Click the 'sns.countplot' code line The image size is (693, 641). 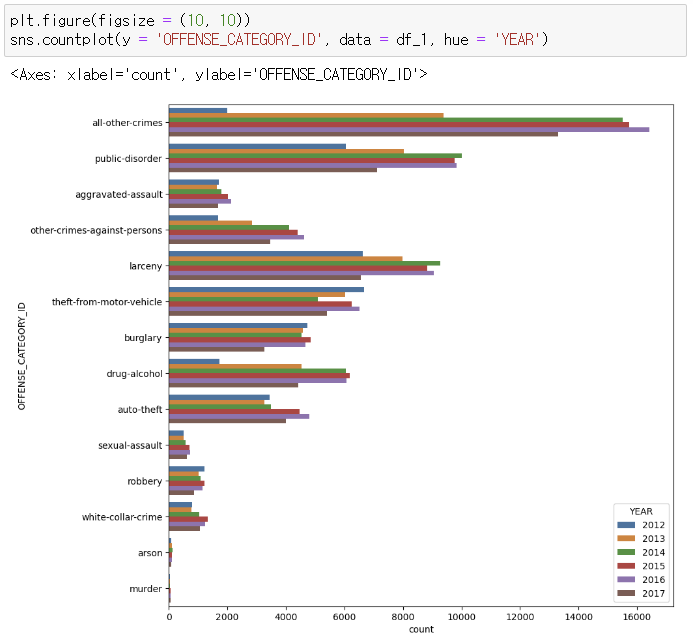point(279,40)
